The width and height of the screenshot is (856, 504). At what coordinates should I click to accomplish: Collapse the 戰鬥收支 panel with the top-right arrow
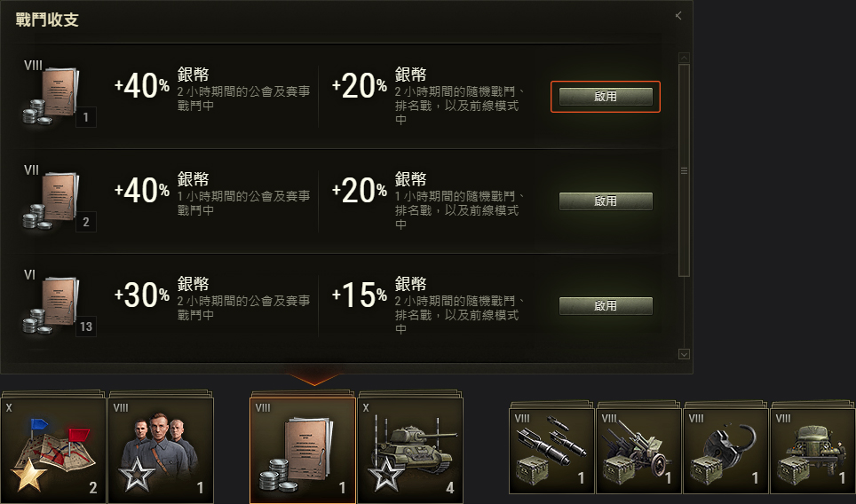pos(678,16)
